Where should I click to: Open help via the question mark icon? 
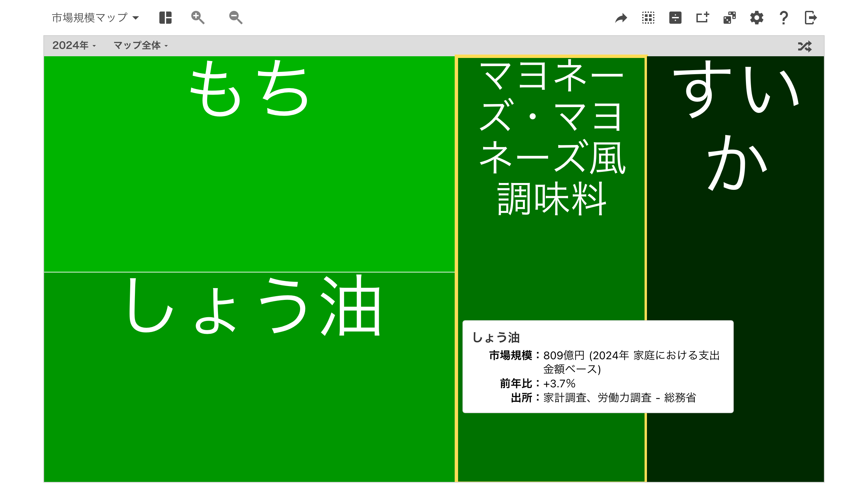coord(784,18)
